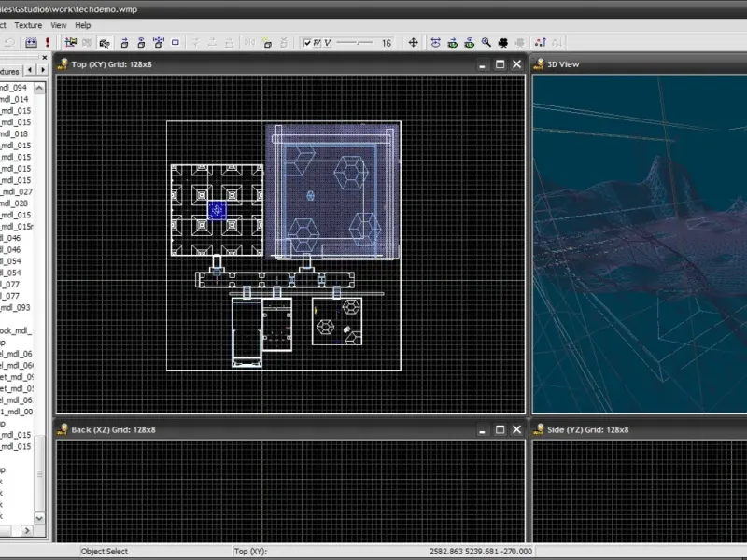Close the left side panel
The height and width of the screenshot is (560, 747).
pos(45,58)
